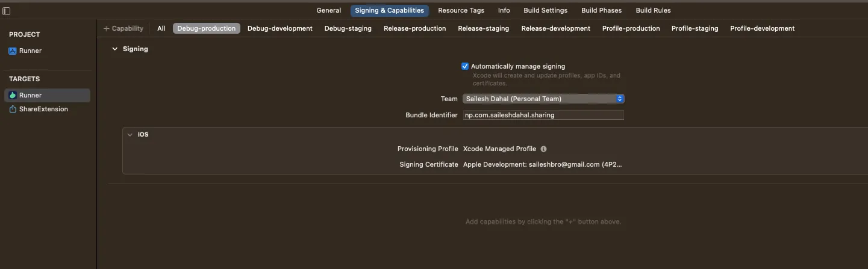The width and height of the screenshot is (868, 269).
Task: Select the Profile-production configuration
Action: 631,28
